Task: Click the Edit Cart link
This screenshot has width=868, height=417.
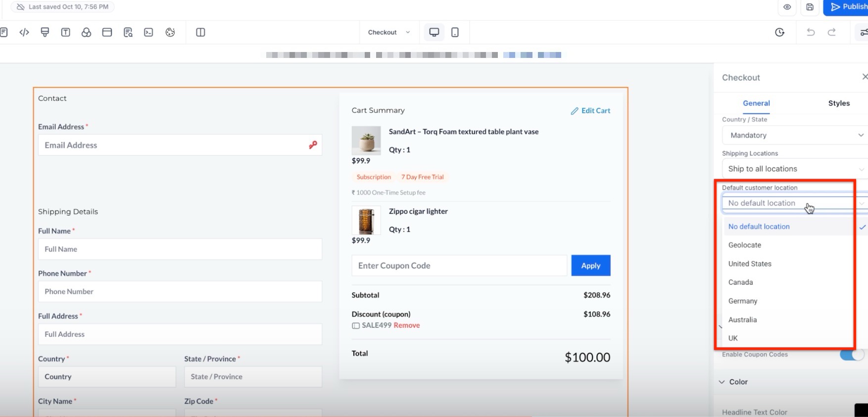Action: click(590, 111)
